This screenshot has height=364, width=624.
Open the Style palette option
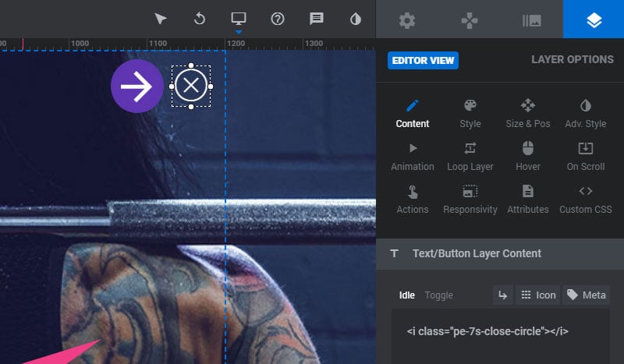[470, 114]
